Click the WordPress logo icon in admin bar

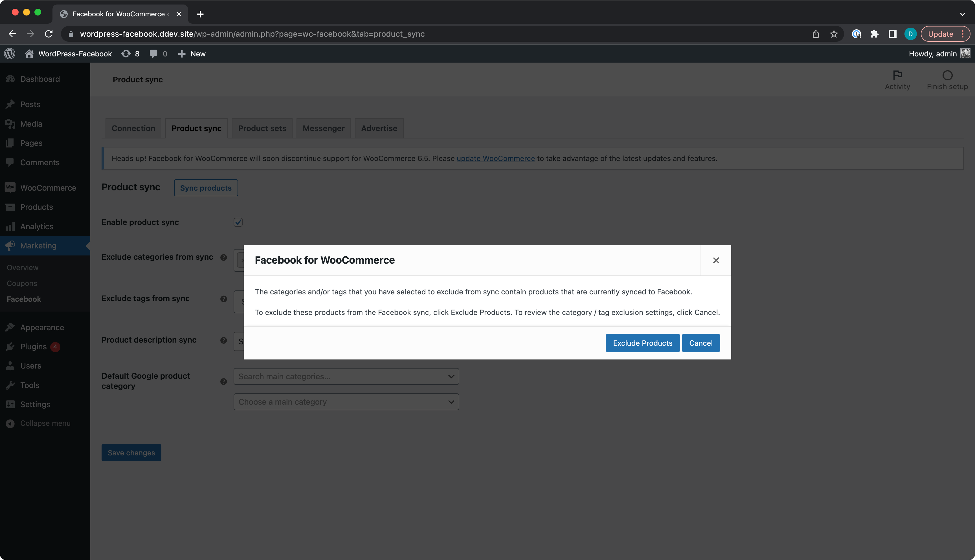tap(10, 54)
